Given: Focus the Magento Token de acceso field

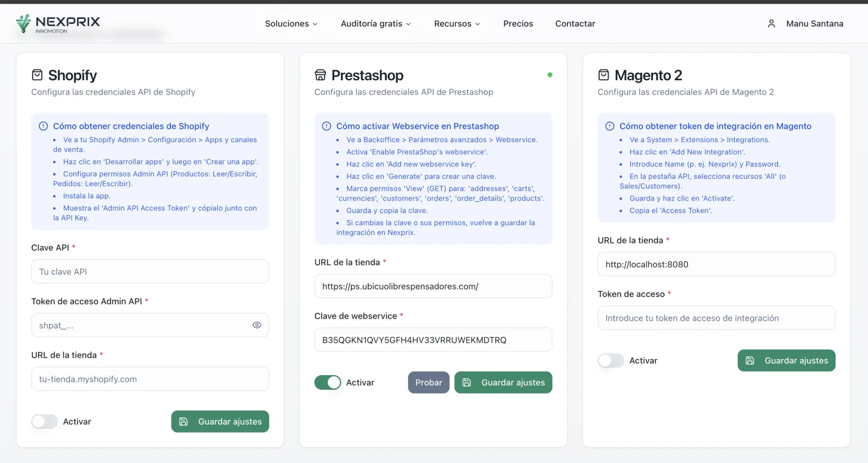Looking at the screenshot, I should (717, 318).
